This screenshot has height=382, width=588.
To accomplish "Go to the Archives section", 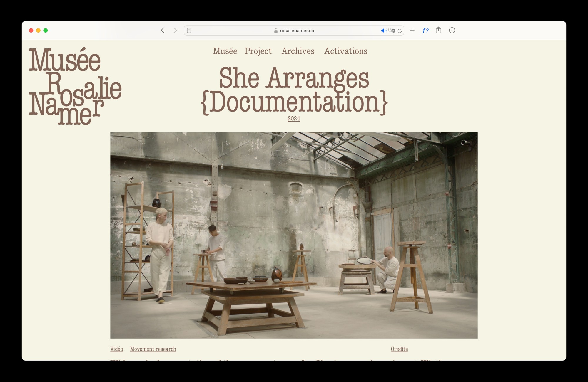I will (298, 51).
